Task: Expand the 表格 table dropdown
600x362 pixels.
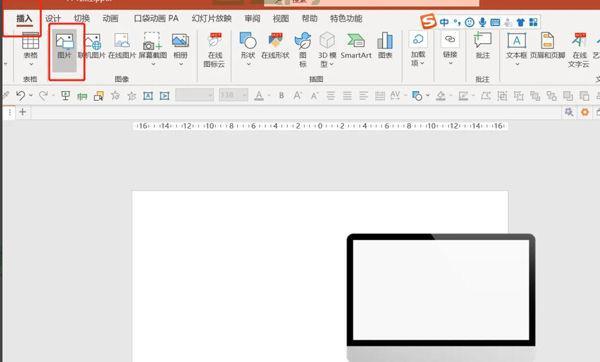Action: pyautogui.click(x=31, y=64)
